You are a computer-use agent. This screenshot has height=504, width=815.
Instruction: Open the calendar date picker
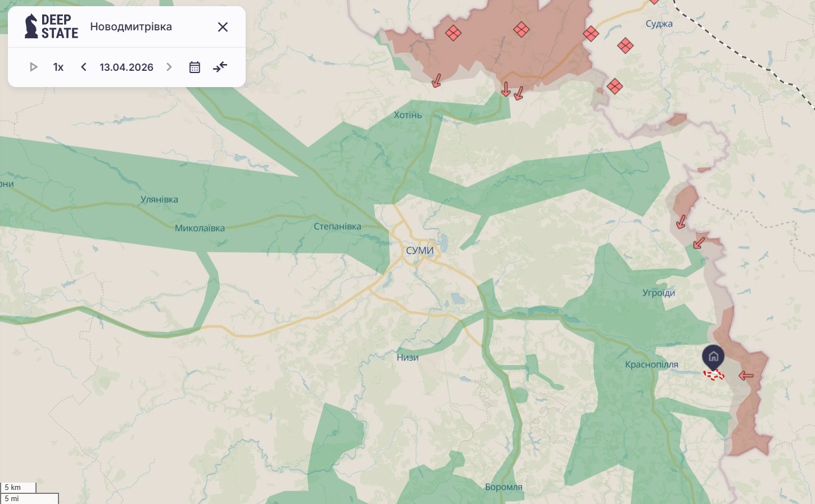(194, 67)
